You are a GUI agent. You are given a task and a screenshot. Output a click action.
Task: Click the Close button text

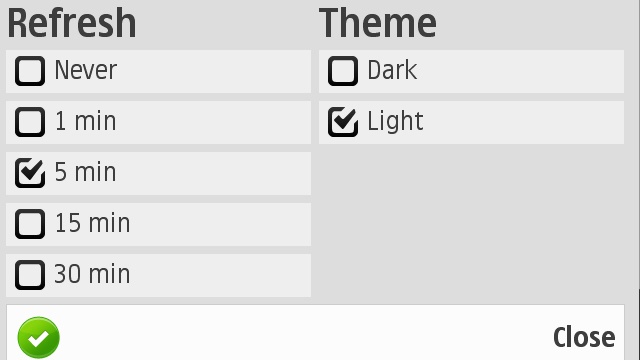pos(584,338)
